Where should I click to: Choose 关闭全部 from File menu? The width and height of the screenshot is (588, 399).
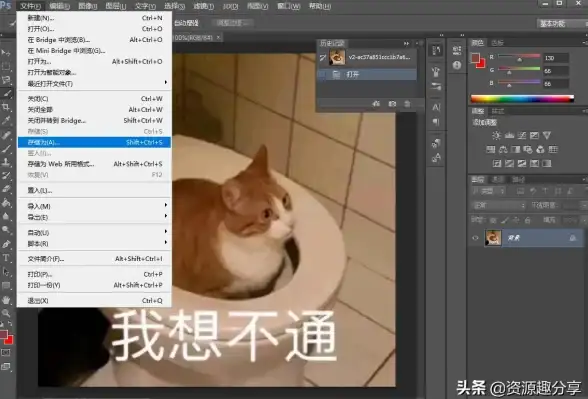[x=94, y=110]
